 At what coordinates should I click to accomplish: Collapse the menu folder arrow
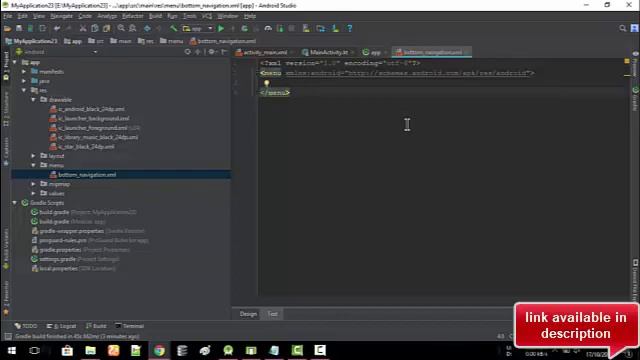pos(33,165)
